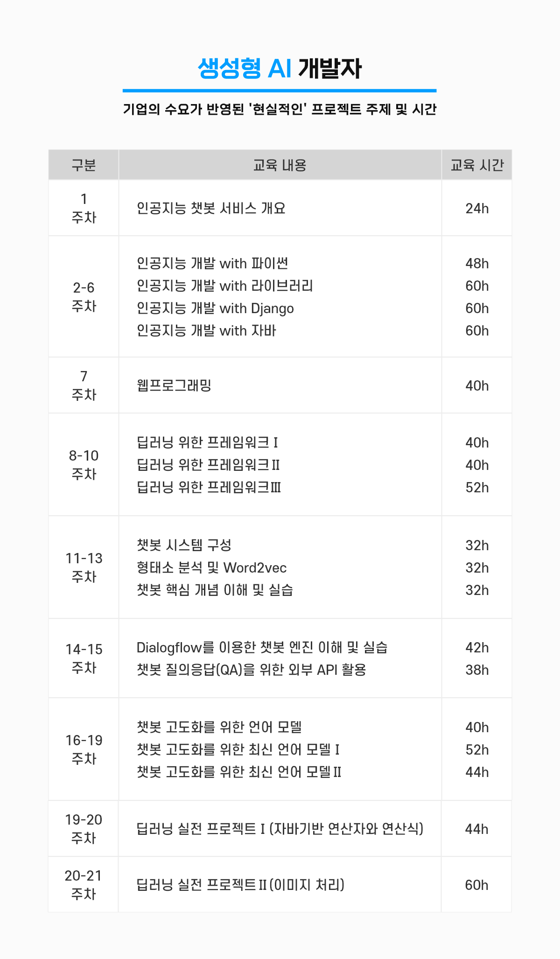Select '딥러닝 위한 프레임워크 Ⅲ' entry
Image resolution: width=560 pixels, height=959 pixels.
click(209, 488)
